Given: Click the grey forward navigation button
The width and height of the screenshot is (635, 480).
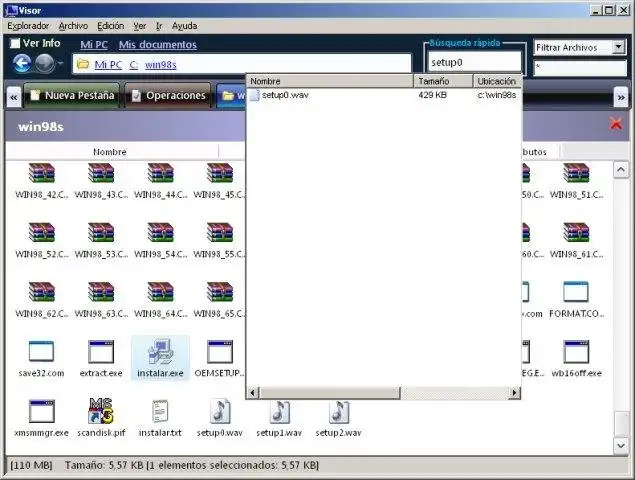Looking at the screenshot, I should click(44, 64).
